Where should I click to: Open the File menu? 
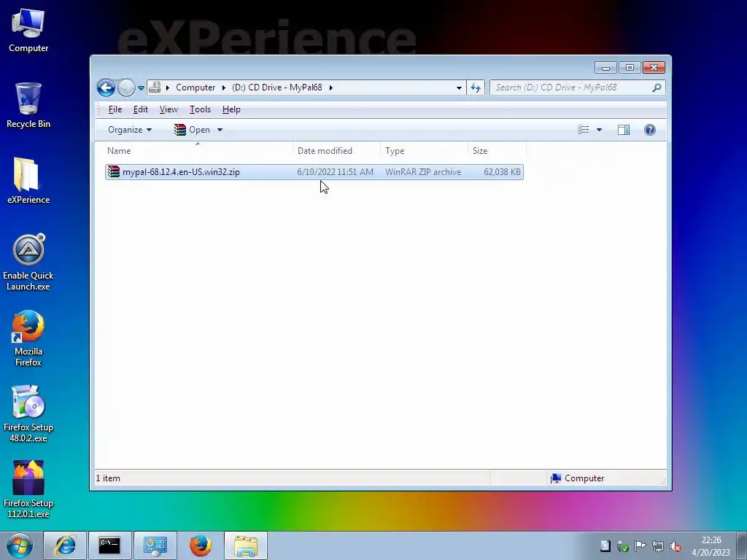[115, 109]
